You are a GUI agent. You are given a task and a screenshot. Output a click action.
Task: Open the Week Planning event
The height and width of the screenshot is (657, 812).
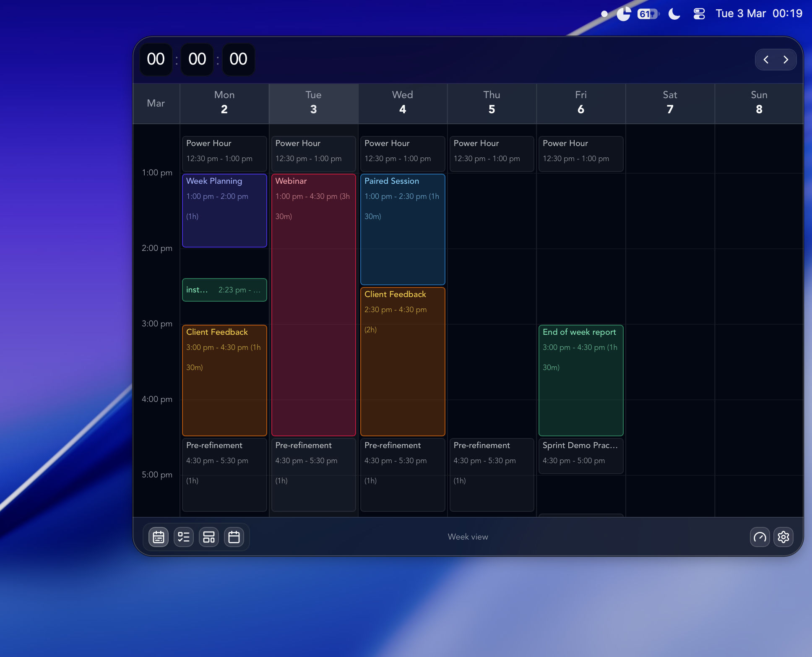tap(224, 210)
